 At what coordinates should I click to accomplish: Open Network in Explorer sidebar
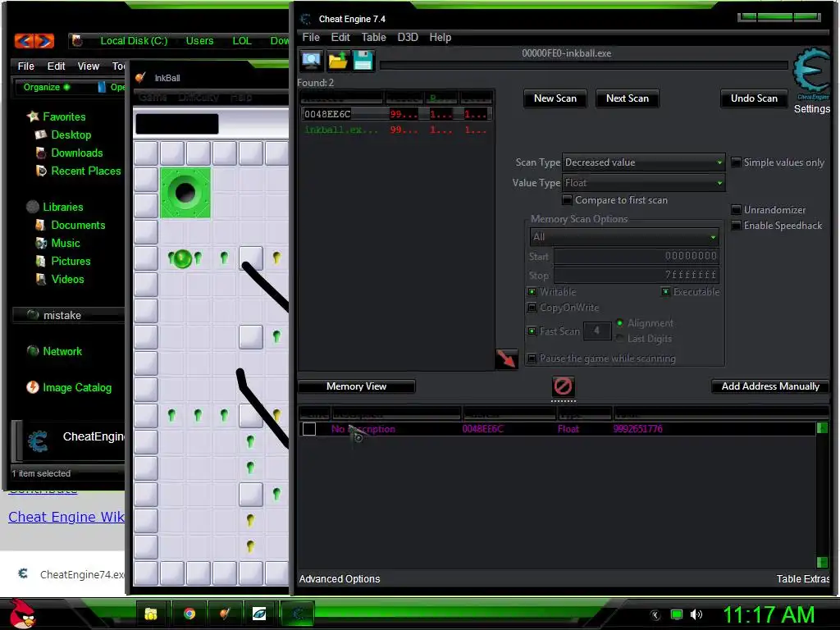tap(54, 351)
